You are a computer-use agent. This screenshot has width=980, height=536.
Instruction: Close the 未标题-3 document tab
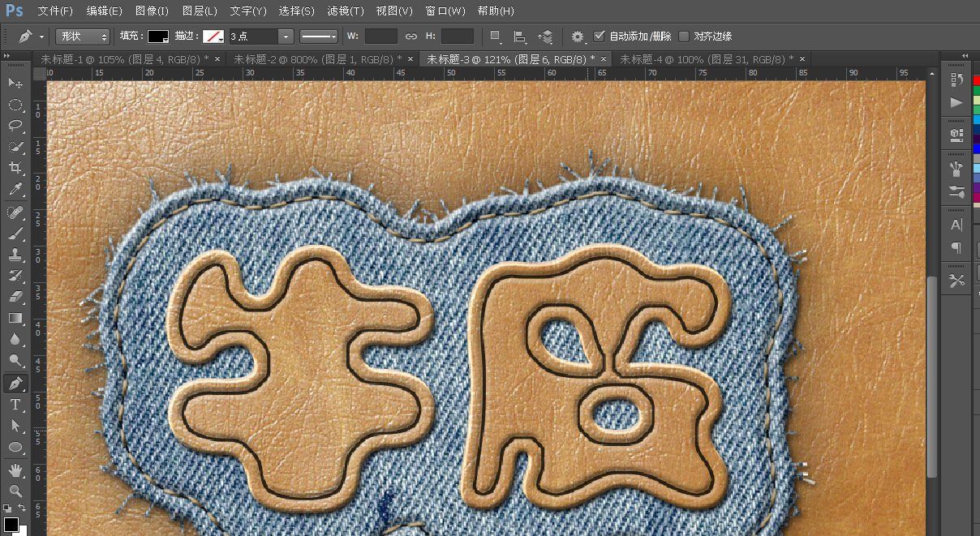(x=603, y=59)
